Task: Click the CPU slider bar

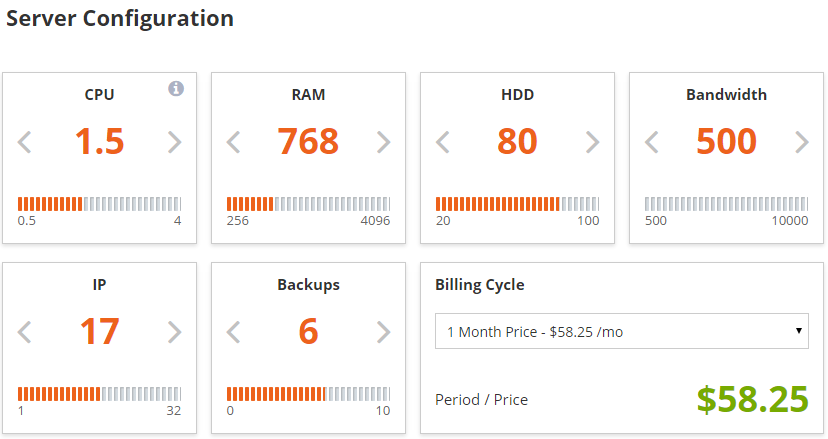Action: click(99, 204)
